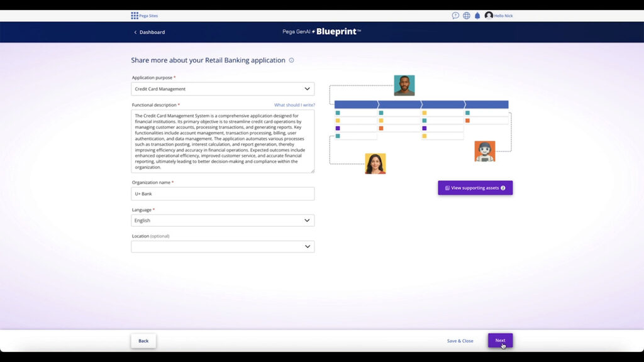This screenshot has width=644, height=362.
Task: Open the help icon in the top bar
Action: [455, 15]
